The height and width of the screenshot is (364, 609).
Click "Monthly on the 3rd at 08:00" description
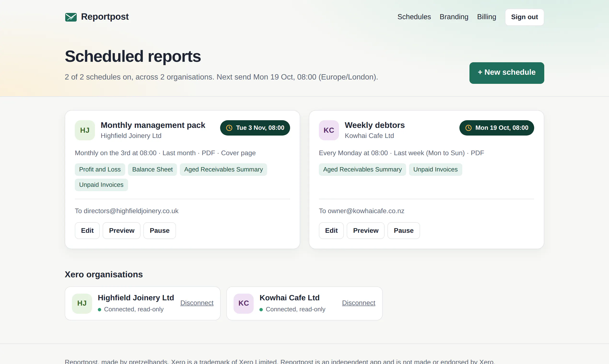pos(116,153)
